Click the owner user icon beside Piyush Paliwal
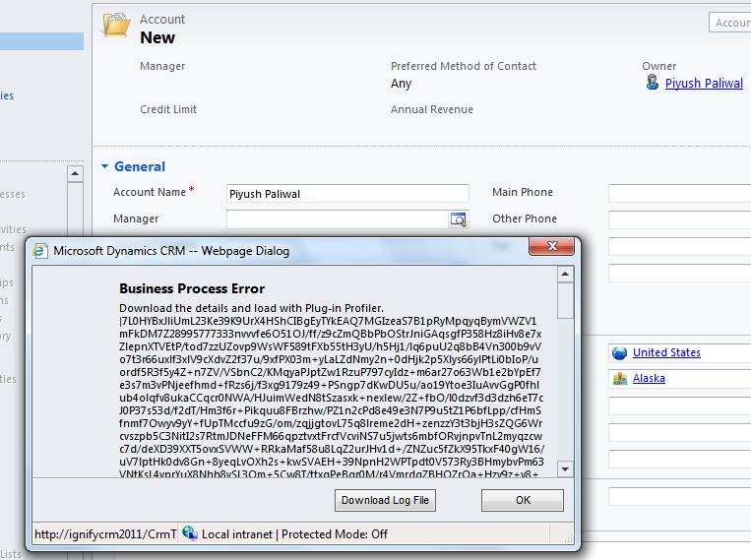Viewport: 751px width, 560px height. (652, 83)
